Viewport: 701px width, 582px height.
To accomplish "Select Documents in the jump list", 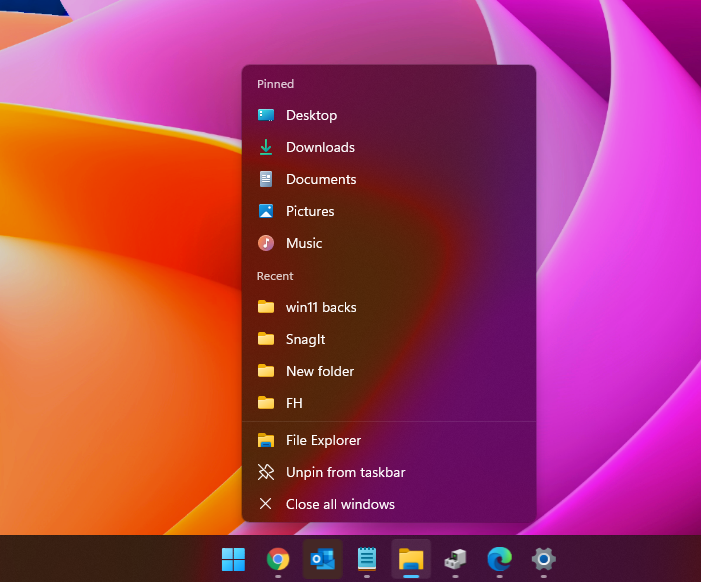I will point(320,179).
